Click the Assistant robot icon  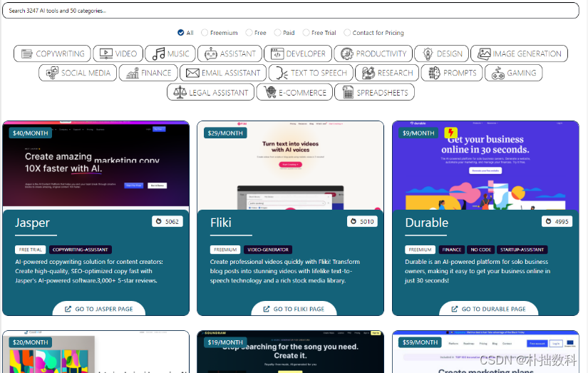[211, 53]
